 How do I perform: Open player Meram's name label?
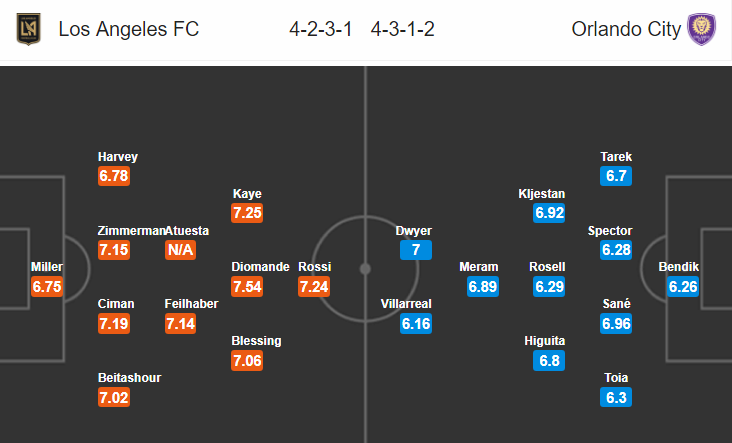tap(479, 267)
